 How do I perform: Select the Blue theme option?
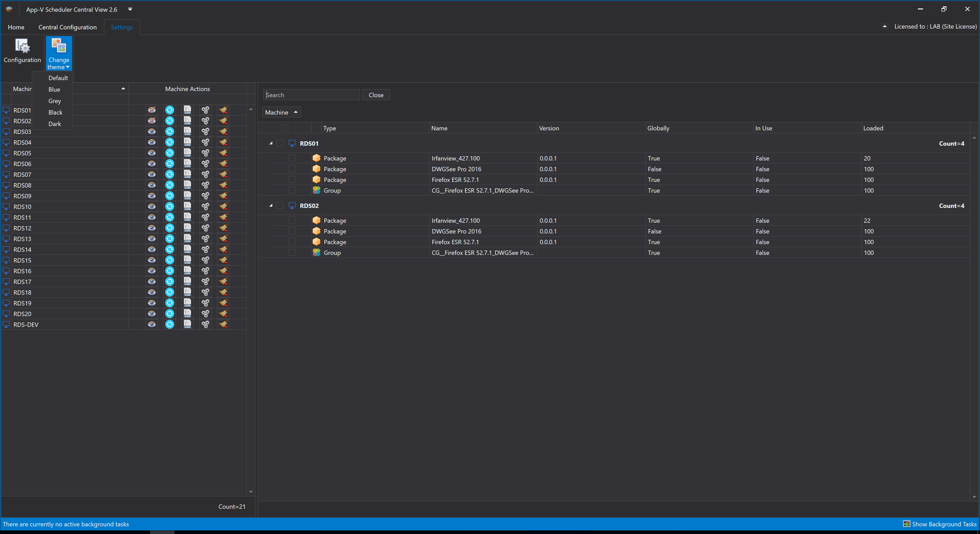54,89
